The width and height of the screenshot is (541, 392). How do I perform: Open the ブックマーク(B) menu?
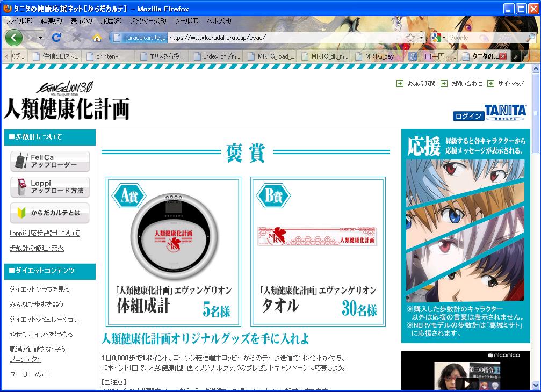[x=148, y=21]
